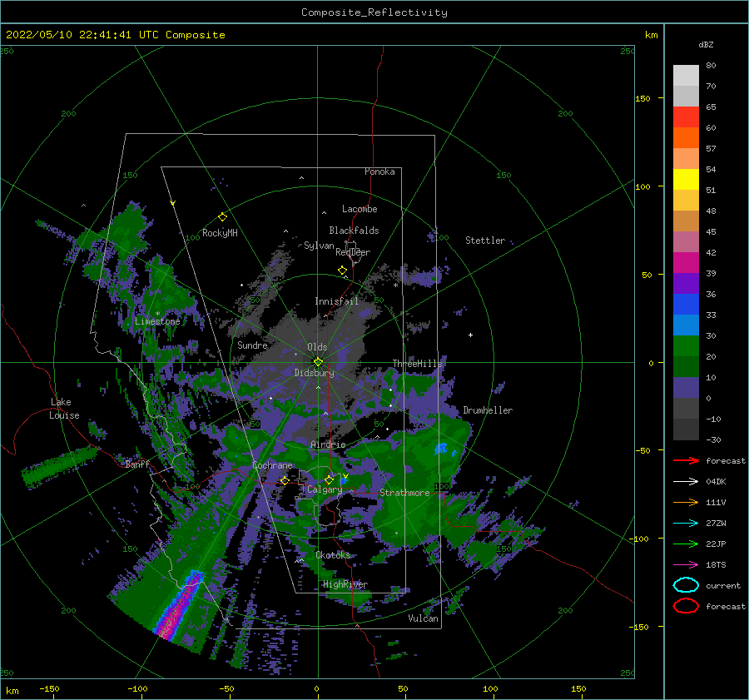
Task: Click the Drumheller label
Action: [x=488, y=410]
